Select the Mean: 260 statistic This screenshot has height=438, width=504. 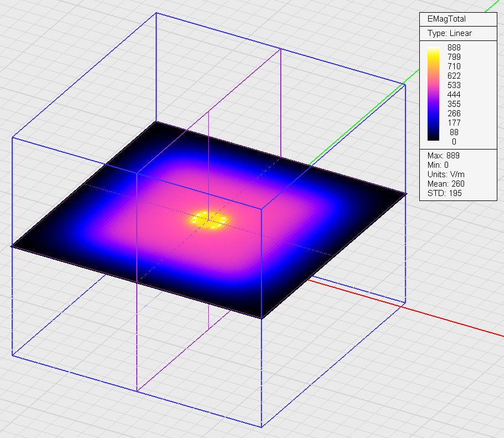[446, 184]
